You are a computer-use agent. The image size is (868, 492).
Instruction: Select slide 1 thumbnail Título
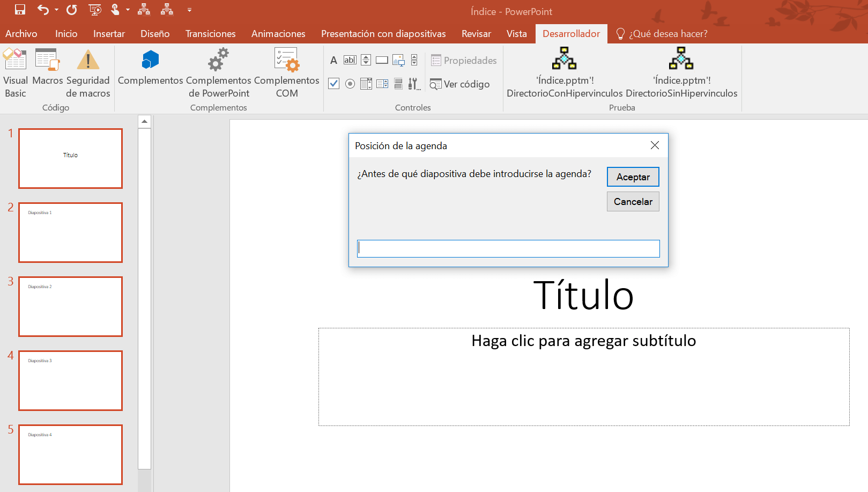(x=71, y=158)
